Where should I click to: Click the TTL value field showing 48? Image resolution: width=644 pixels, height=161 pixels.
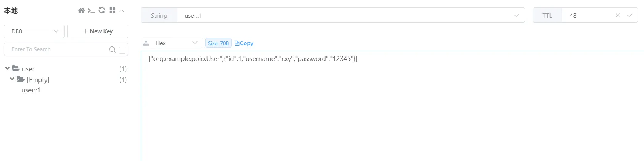[x=588, y=15]
